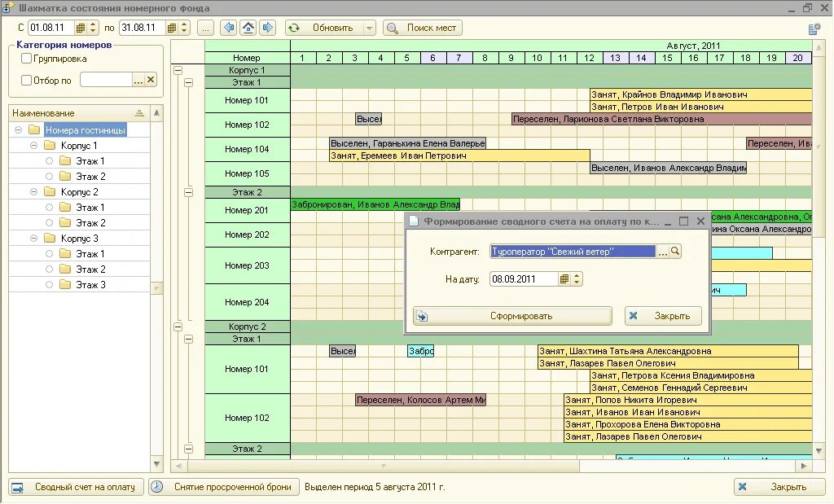
Task: Click the Обновить refresh button
Action: click(x=324, y=28)
